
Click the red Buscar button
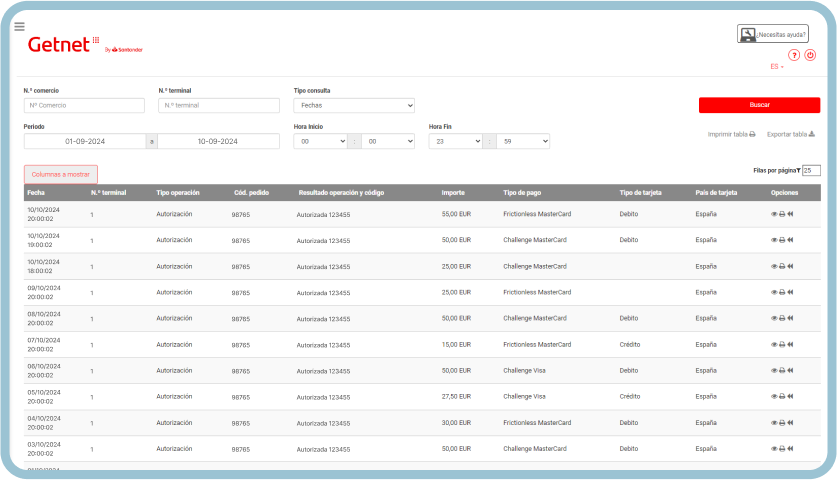pos(759,104)
